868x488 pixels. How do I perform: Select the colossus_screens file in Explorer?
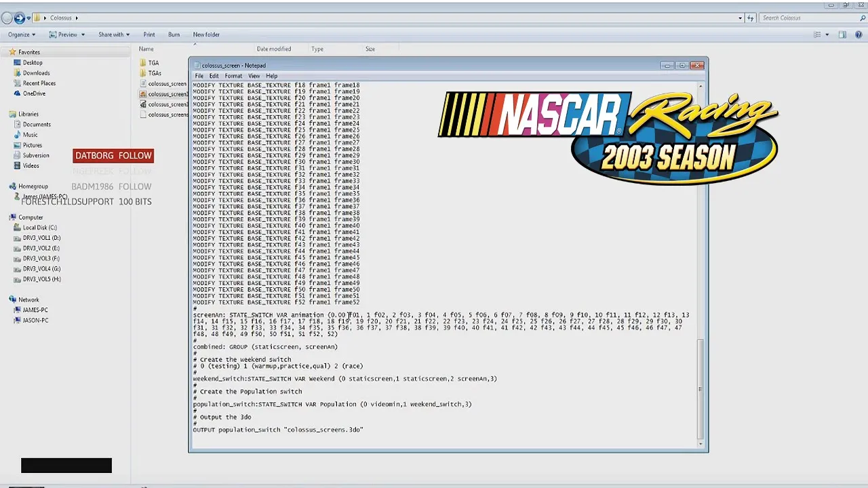pos(163,115)
